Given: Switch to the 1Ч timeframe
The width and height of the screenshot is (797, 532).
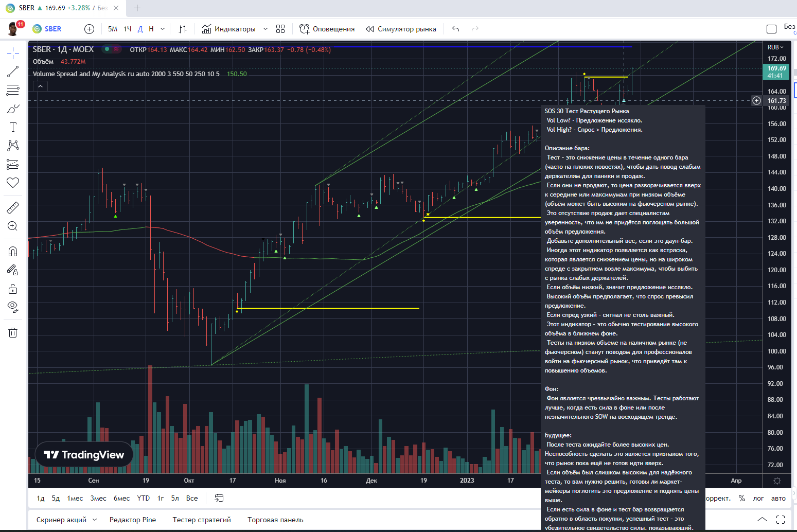Looking at the screenshot, I should click(x=128, y=29).
